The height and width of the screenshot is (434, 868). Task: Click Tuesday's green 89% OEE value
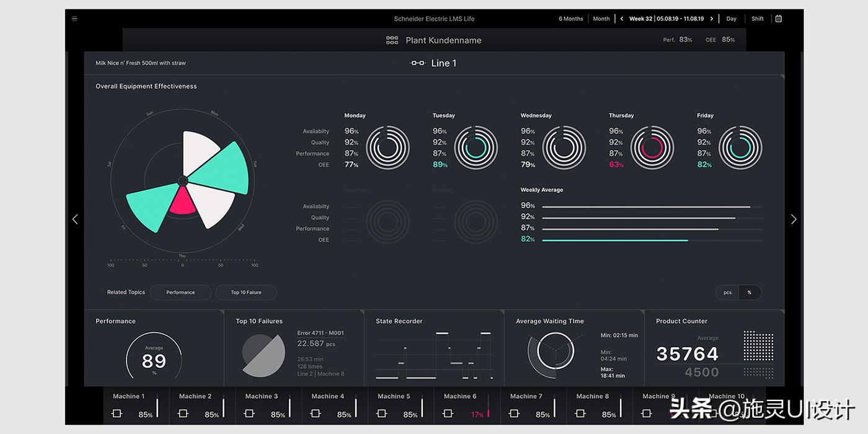(440, 165)
